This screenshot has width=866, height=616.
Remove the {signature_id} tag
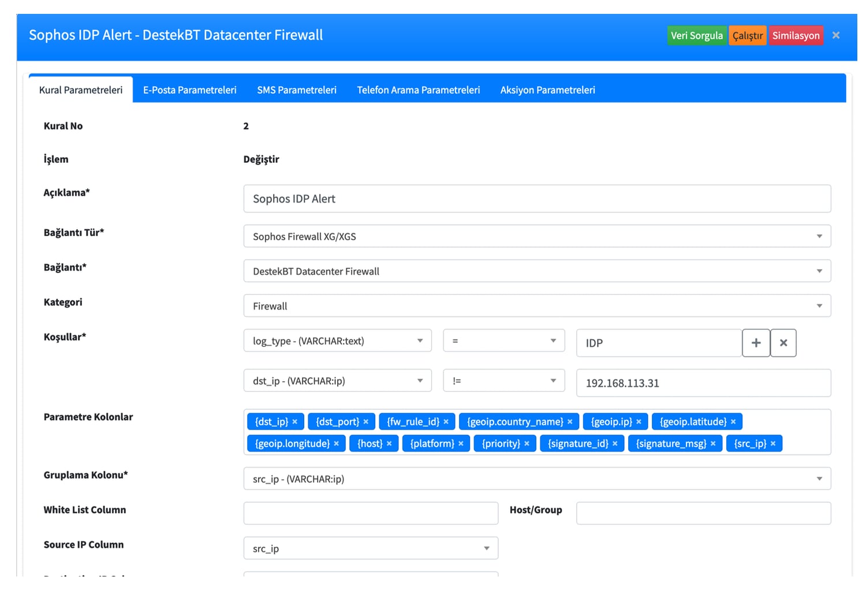coord(615,443)
